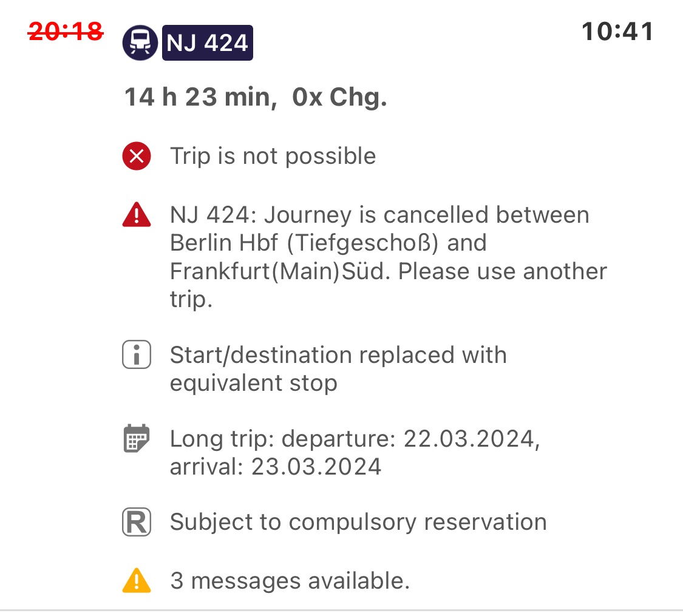Open '3 messages available.' text
The height and width of the screenshot is (616, 683).
(x=290, y=581)
